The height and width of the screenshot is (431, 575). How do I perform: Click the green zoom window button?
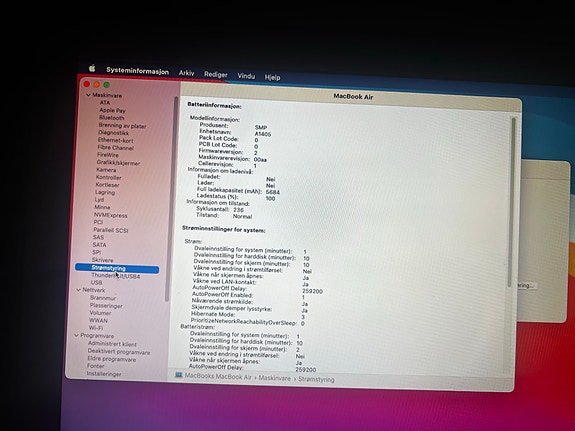click(106, 85)
